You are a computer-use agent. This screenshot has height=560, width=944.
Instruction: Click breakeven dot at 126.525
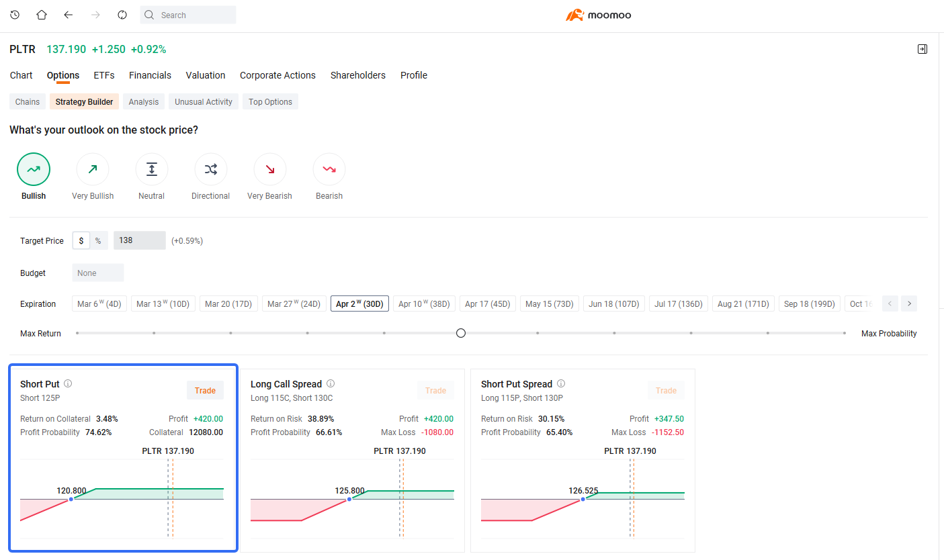click(x=583, y=499)
